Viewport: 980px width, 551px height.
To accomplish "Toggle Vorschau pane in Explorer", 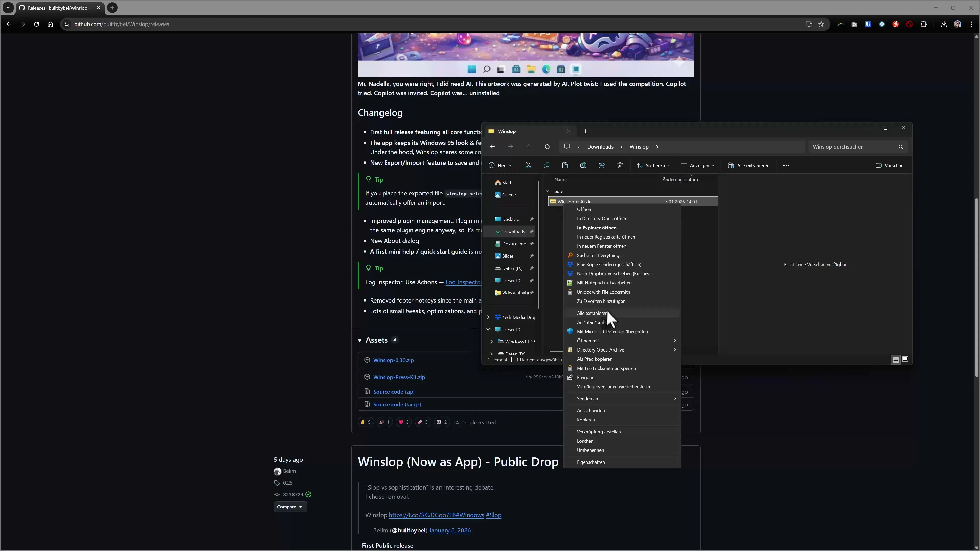I will pyautogui.click(x=890, y=165).
